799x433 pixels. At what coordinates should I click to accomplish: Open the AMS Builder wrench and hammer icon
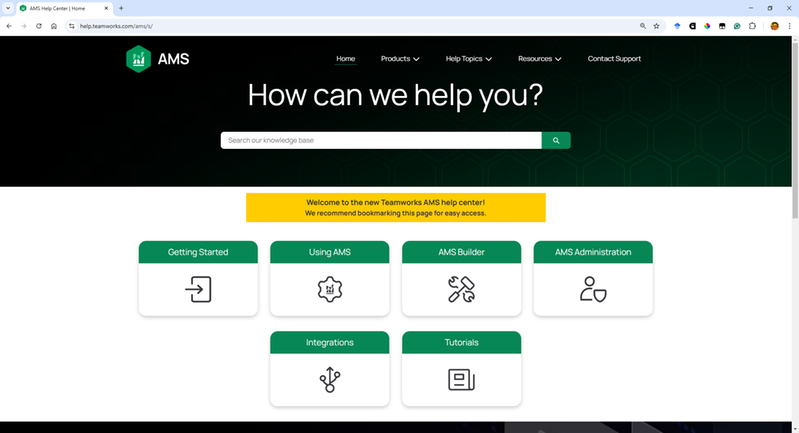(x=461, y=289)
